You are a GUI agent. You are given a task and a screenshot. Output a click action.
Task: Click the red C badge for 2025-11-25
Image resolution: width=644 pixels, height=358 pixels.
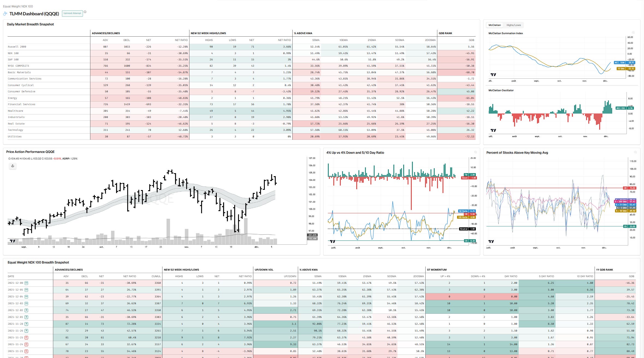click(x=26, y=338)
